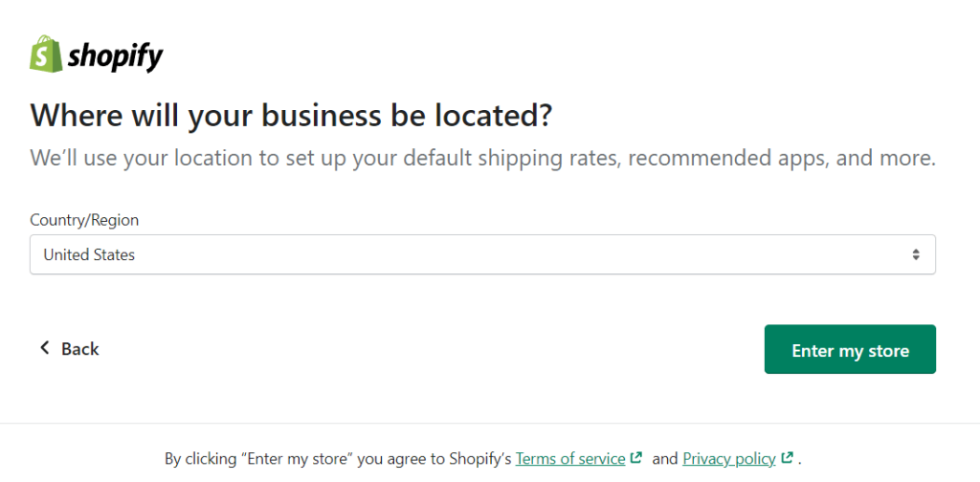Viewport: 980px width, 482px height.
Task: Open the external-link icon after Privacy policy
Action: pyautogui.click(x=787, y=458)
